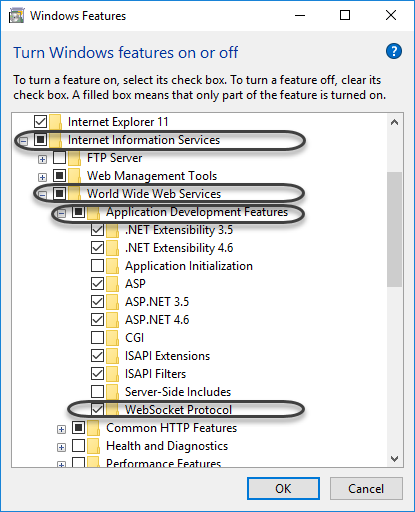Select the Health and Diagnostics folder icon
This screenshot has width=415, height=512.
click(x=94, y=446)
